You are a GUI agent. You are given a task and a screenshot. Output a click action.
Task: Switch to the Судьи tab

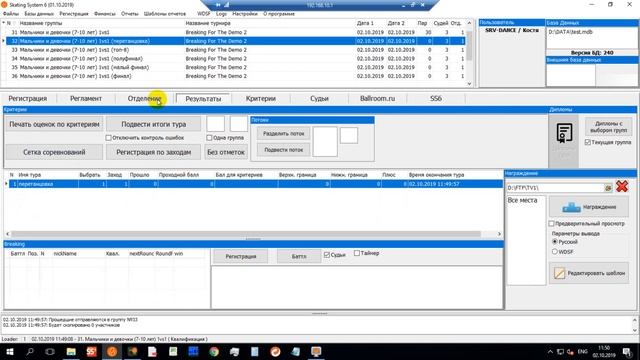click(319, 99)
